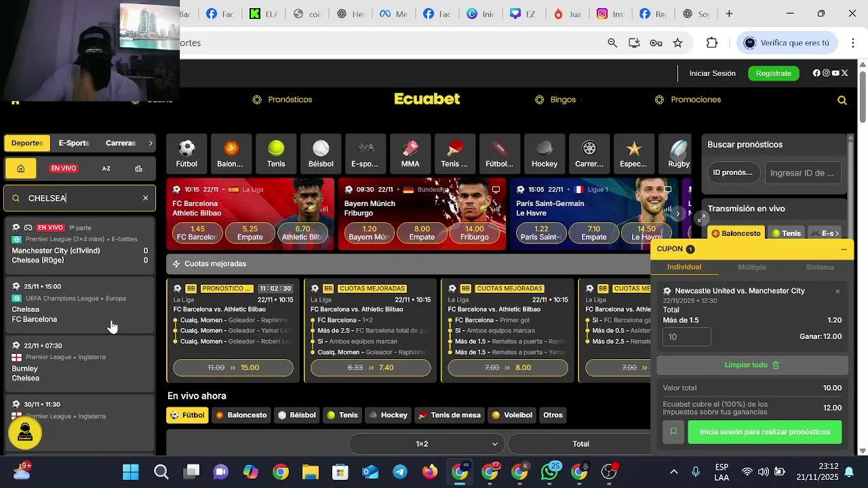868x488 pixels.
Task: Open the Total market dropdown
Action: pos(580,444)
